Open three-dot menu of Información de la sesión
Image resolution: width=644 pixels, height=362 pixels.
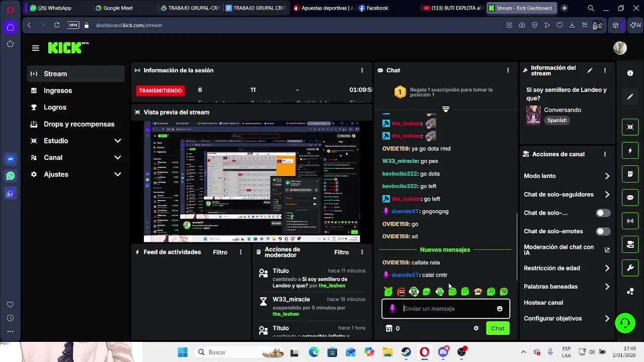(x=362, y=70)
